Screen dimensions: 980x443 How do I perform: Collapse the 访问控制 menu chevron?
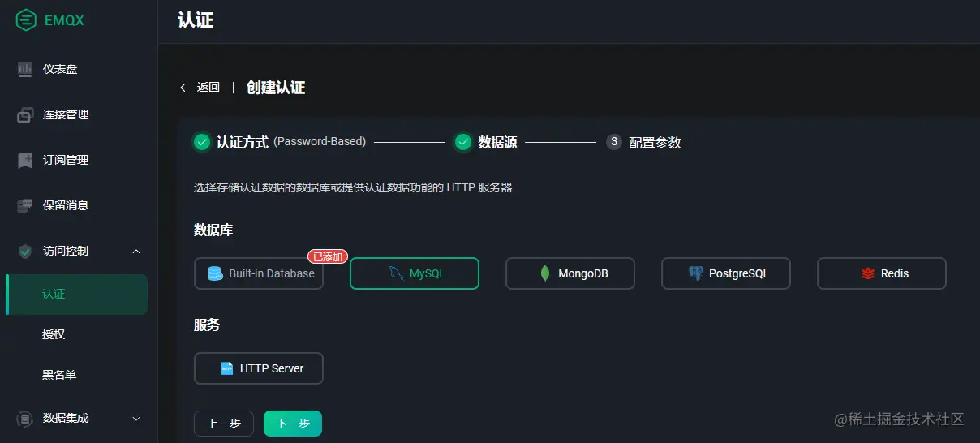click(x=136, y=252)
